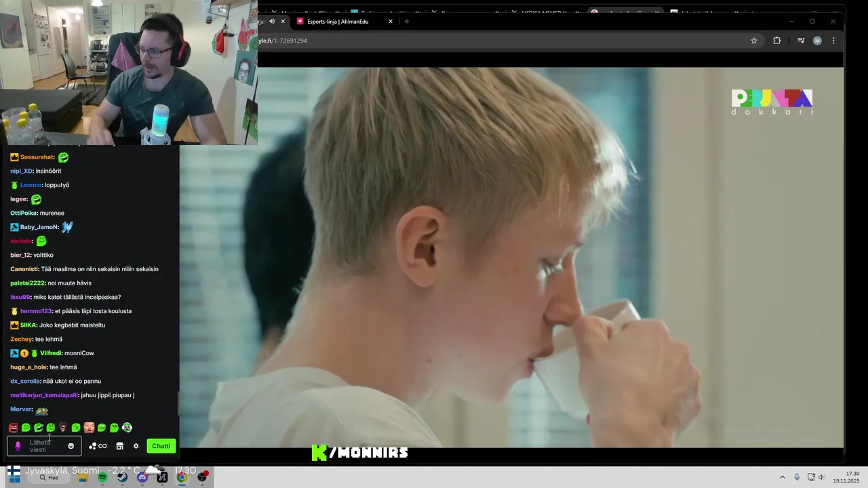Viewport: 868px width, 488px height.
Task: Click the purple microphone icon in chat input
Action: (x=18, y=446)
